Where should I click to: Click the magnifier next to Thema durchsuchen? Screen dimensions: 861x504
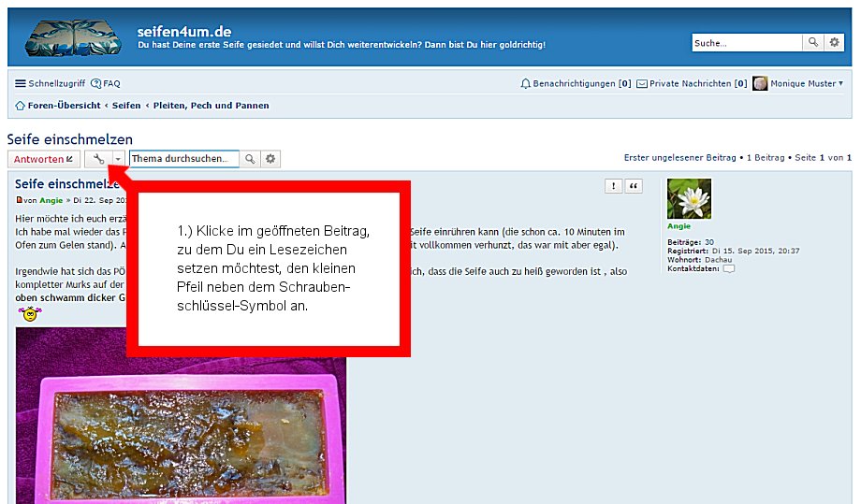tap(250, 159)
